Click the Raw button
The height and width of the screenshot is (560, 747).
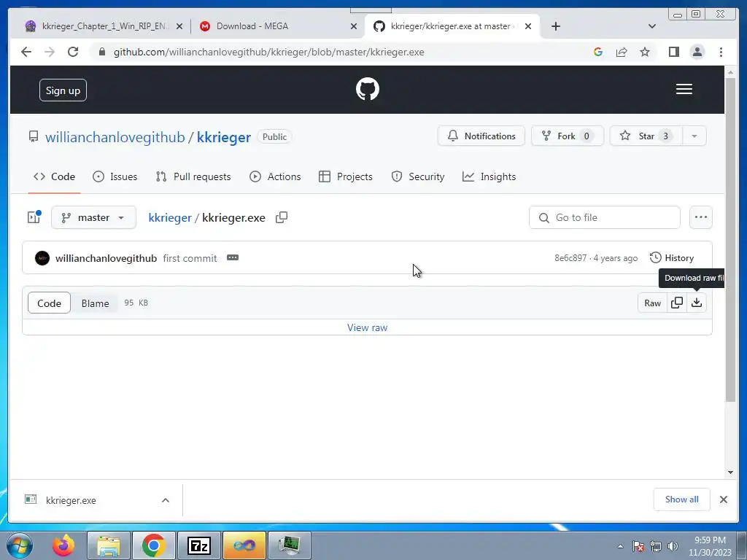652,303
